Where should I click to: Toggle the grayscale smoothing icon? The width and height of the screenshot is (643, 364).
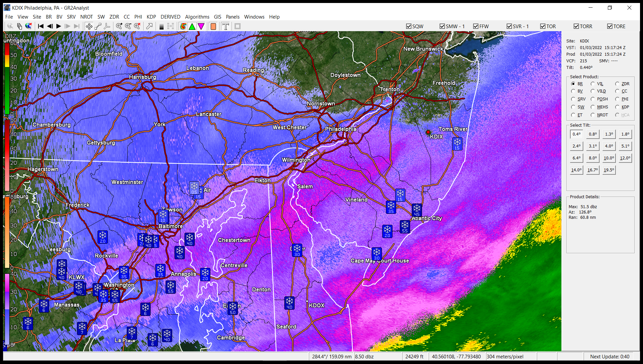click(162, 26)
